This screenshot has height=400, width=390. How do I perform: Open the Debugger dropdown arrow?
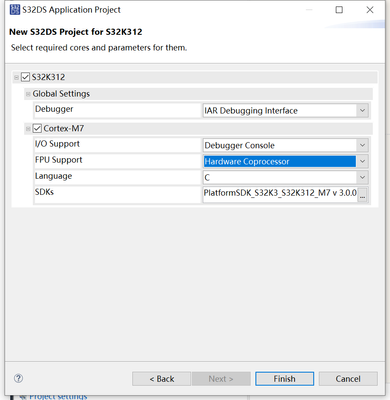pos(362,110)
